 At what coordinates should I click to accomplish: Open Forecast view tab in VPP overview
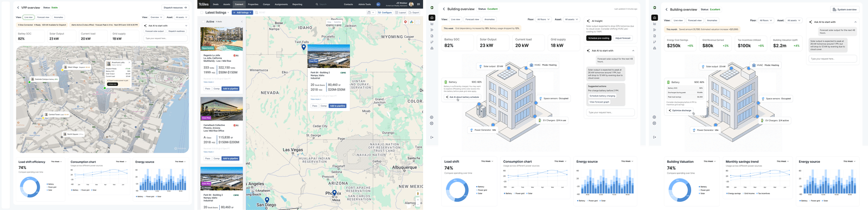coord(43,17)
